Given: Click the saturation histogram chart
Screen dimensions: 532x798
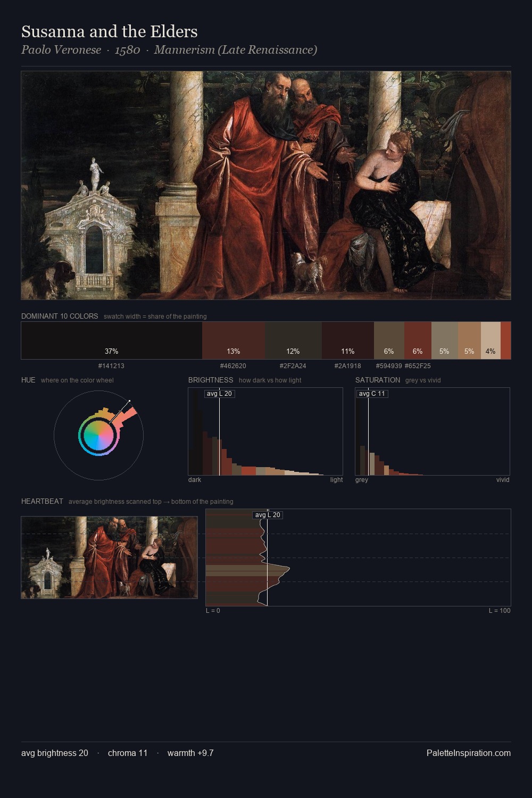Looking at the screenshot, I should pyautogui.click(x=433, y=431).
